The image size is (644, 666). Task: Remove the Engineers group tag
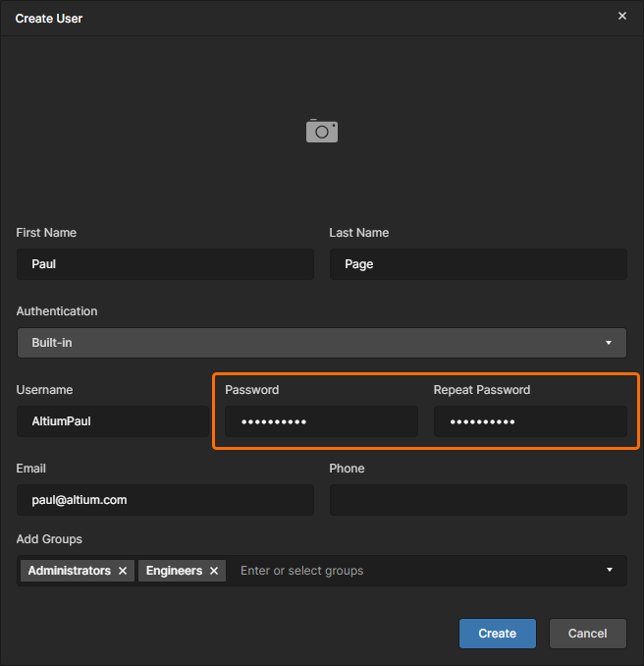click(x=214, y=571)
